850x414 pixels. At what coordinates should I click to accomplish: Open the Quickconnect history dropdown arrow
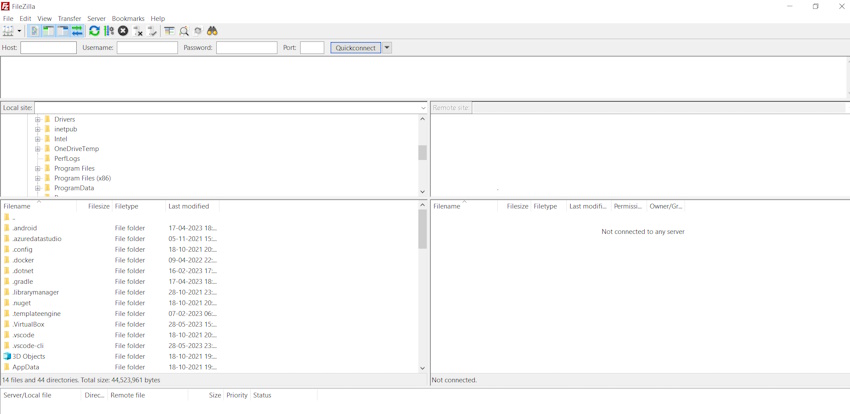pos(387,48)
